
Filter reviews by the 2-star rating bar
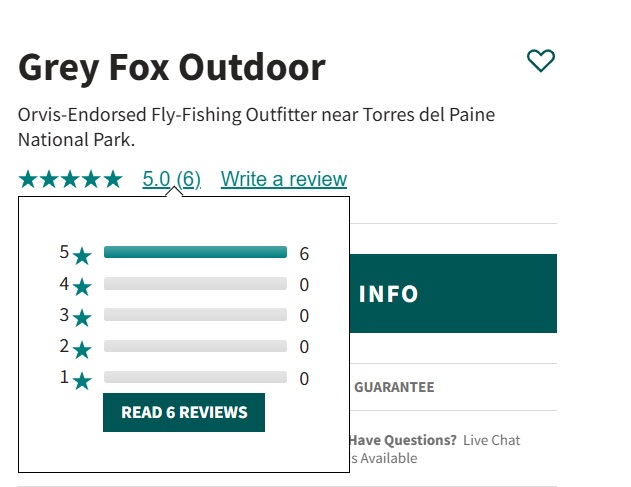[x=195, y=346]
